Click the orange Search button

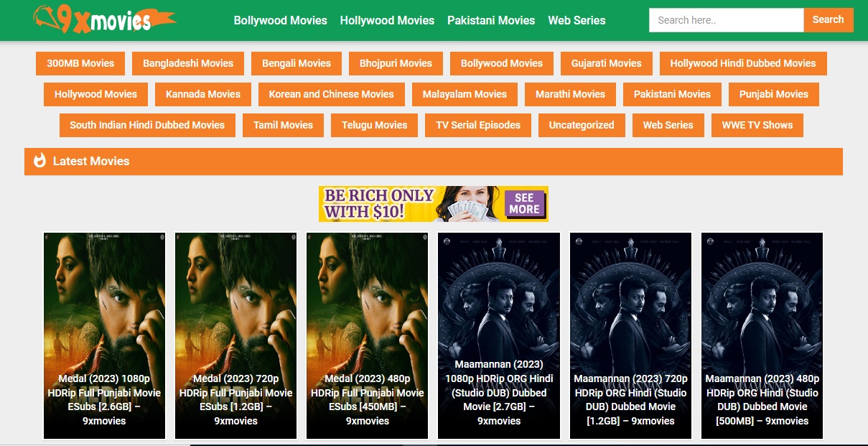[828, 20]
